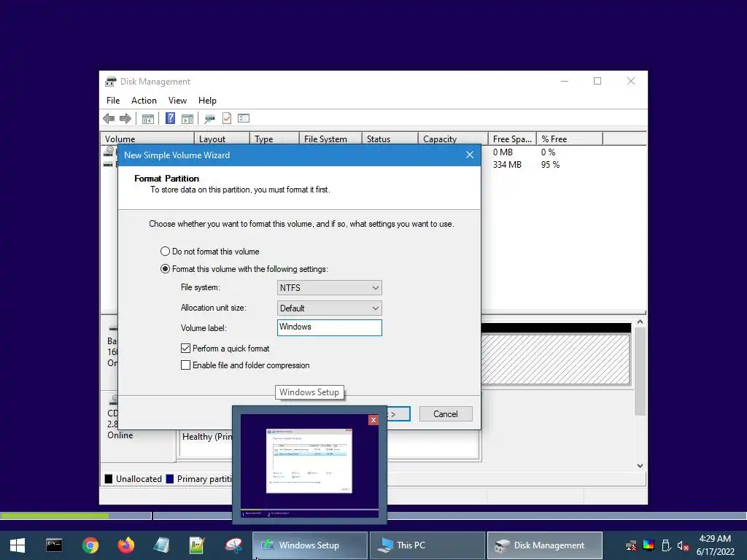
Task: Sort by the Status column header
Action: 390,139
